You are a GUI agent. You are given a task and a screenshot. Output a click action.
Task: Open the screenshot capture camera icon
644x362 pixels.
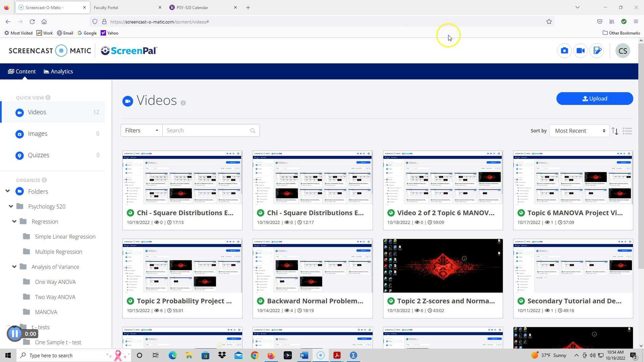point(565,51)
